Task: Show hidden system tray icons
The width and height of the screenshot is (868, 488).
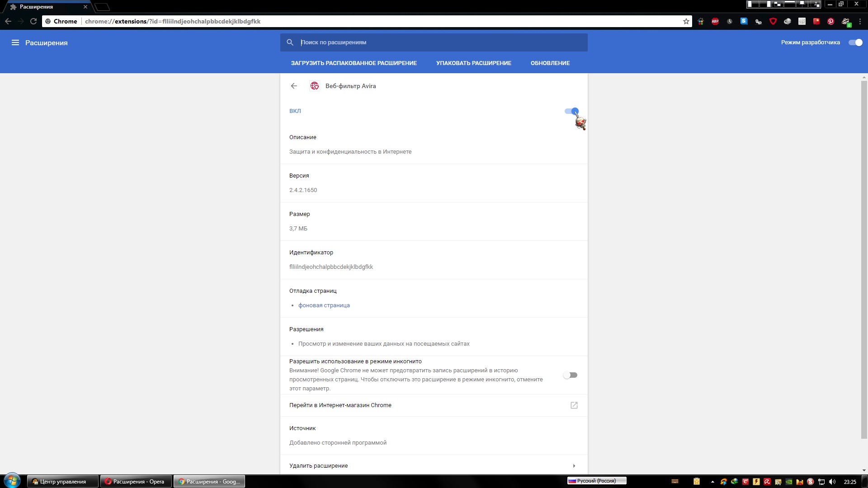Action: coord(712,482)
